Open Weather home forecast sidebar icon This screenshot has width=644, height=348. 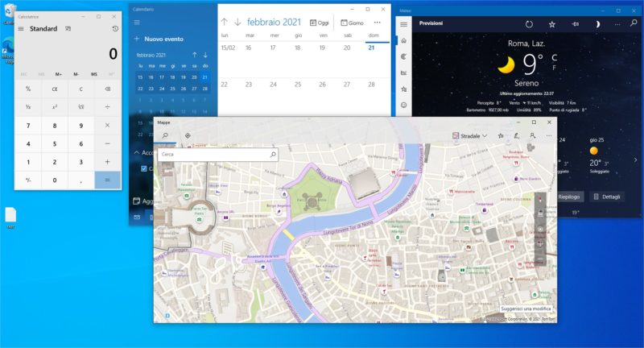[404, 40]
